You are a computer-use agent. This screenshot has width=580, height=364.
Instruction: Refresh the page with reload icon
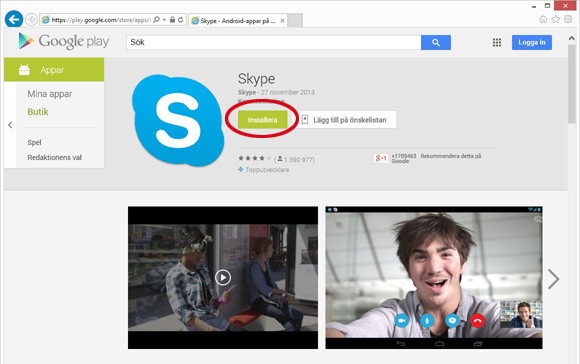coord(181,19)
